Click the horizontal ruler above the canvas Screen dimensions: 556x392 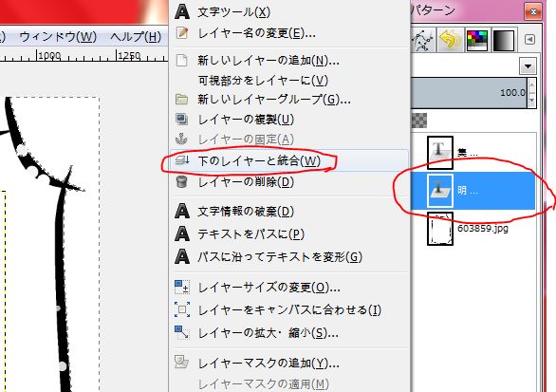[83, 55]
